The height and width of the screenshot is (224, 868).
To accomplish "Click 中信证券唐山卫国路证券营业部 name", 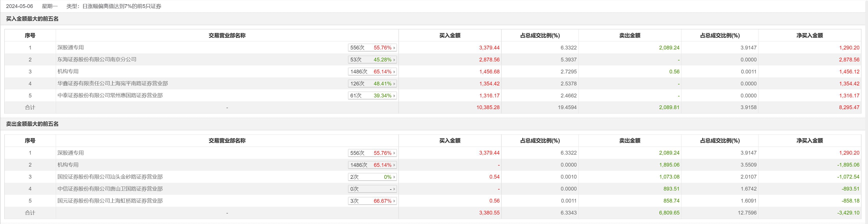I will coord(110,189).
